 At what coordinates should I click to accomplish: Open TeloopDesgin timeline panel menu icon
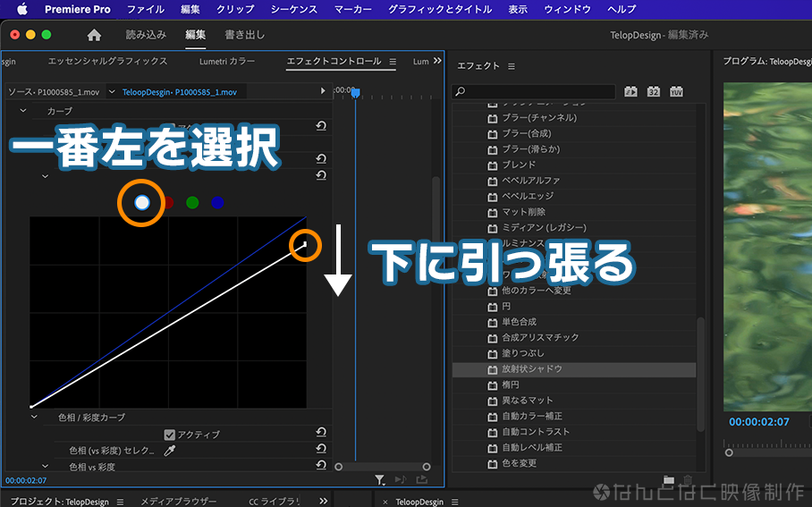[454, 502]
